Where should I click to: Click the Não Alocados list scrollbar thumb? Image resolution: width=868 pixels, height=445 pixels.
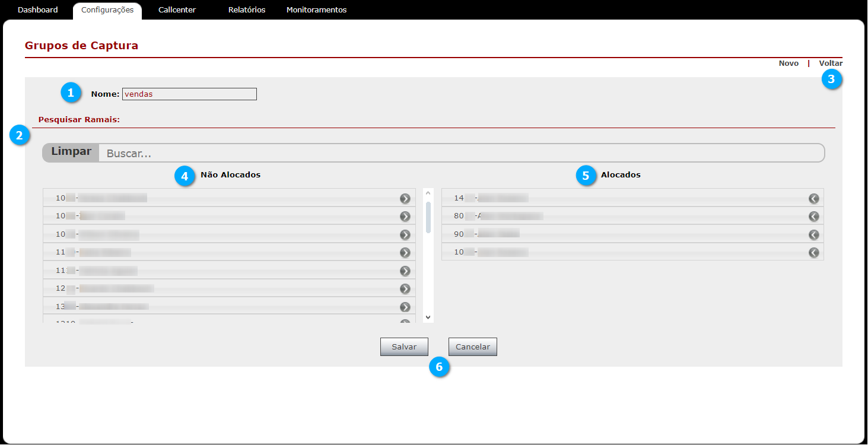[x=428, y=217]
